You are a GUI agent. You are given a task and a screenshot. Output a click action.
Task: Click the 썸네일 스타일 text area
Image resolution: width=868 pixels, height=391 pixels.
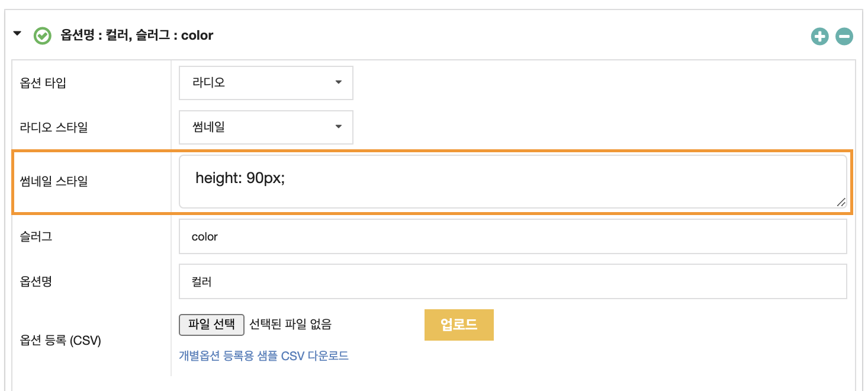click(x=513, y=182)
